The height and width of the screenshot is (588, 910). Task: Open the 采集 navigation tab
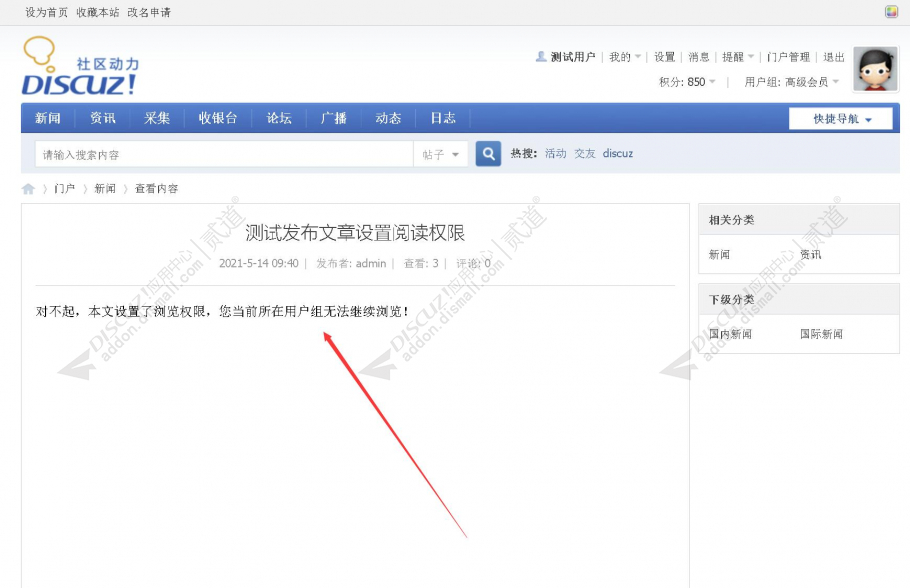pos(157,118)
